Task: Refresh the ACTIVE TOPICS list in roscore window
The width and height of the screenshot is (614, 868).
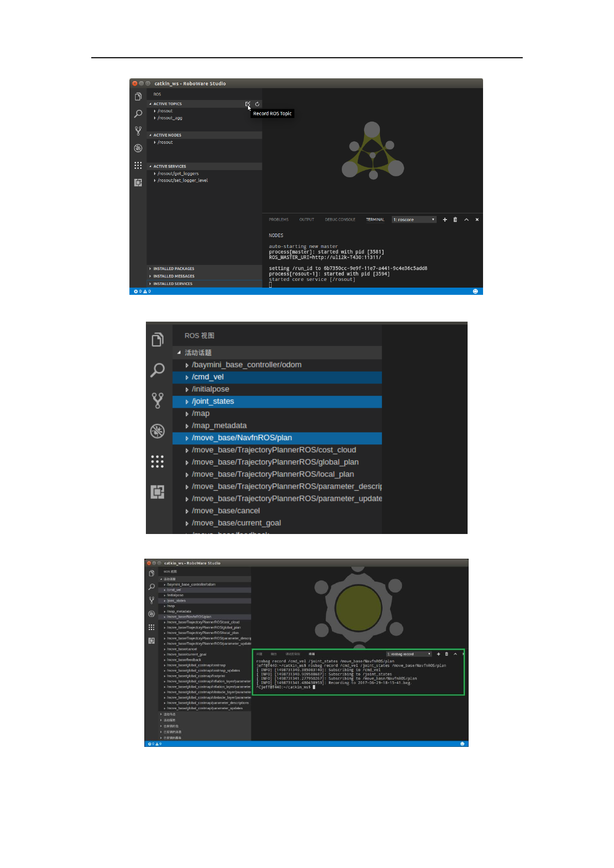Action: [x=257, y=104]
